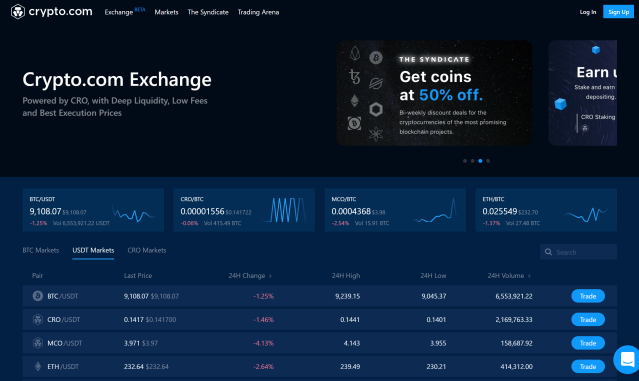Click BTC/USDT pair name in table
Viewport: 639px width, 381px height.
(x=63, y=296)
